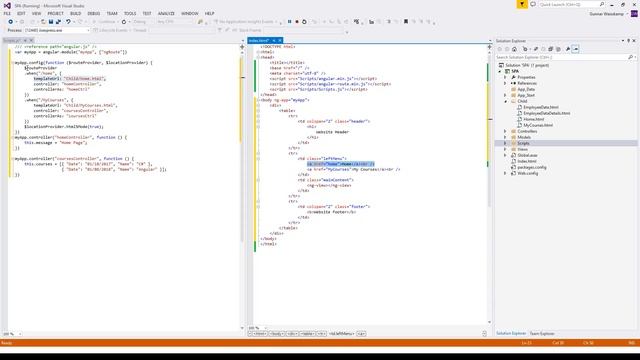The width and height of the screenshot is (640, 360).
Task: Toggle Preview Selected Items in Solution Explorer
Action: coord(576,49)
